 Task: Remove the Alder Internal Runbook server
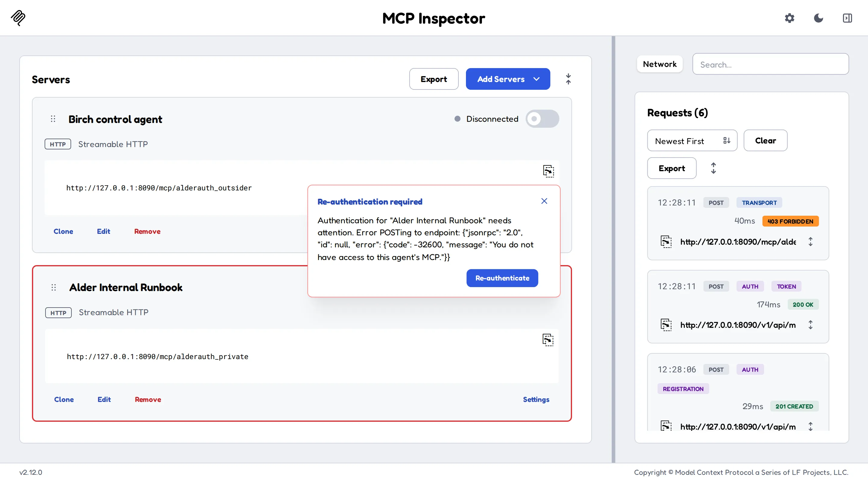coord(148,399)
